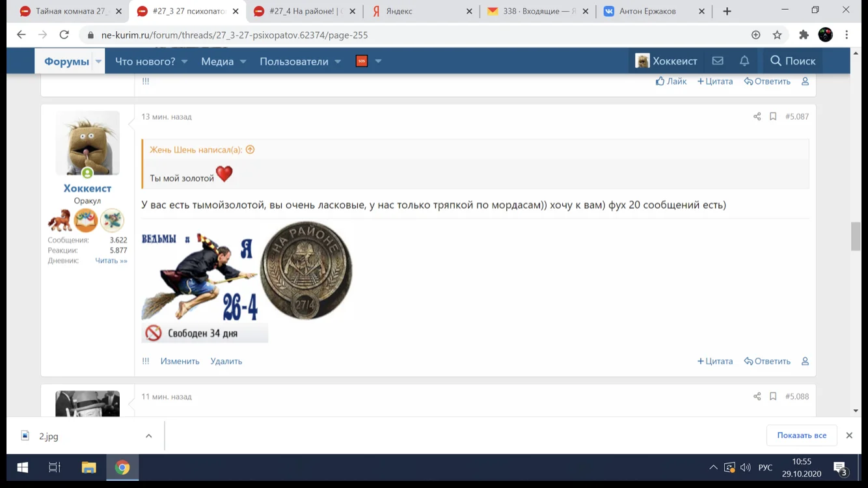
Task: Expand the Медиа dropdown arrow
Action: (243, 61)
